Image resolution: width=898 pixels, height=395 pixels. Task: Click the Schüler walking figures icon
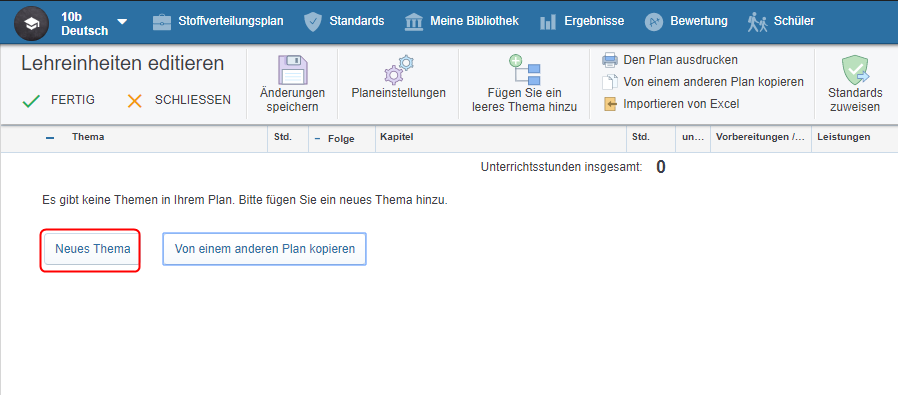(x=757, y=22)
